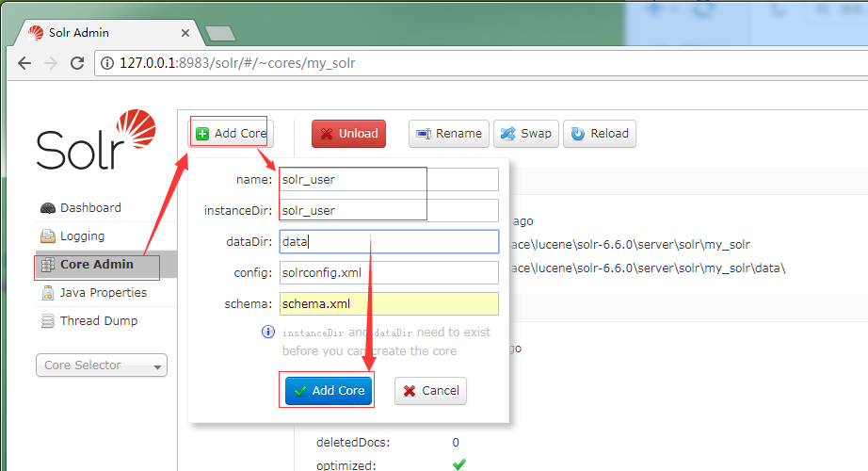Reload the current core

(x=600, y=134)
